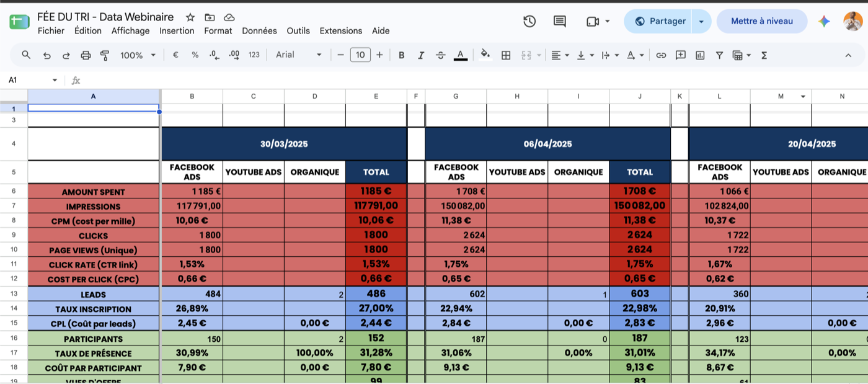Open the comments panel icon
This screenshot has width=868, height=384.
click(x=559, y=22)
